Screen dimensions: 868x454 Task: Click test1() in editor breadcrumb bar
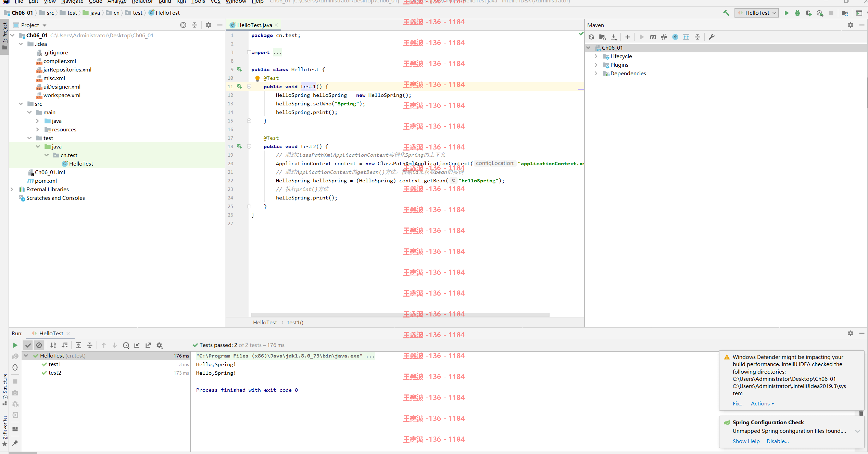(x=295, y=323)
